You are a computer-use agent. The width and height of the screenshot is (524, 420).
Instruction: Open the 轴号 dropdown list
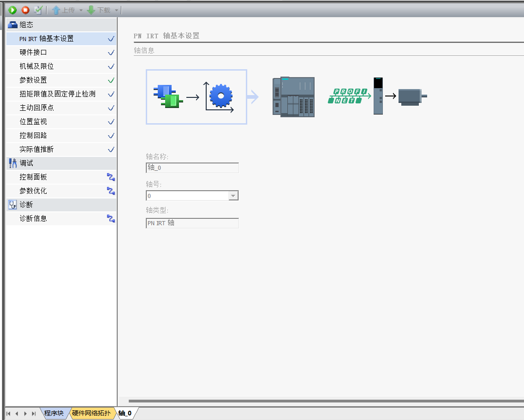233,196
